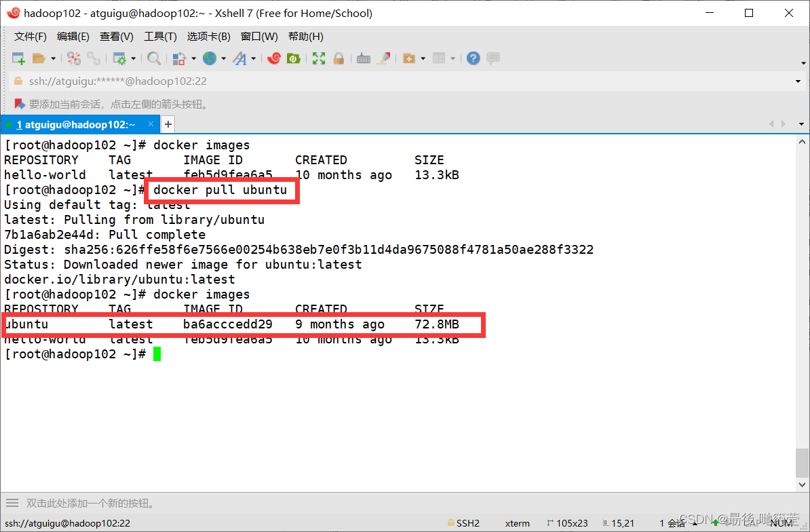Launch the green Xftp icon

(x=294, y=58)
